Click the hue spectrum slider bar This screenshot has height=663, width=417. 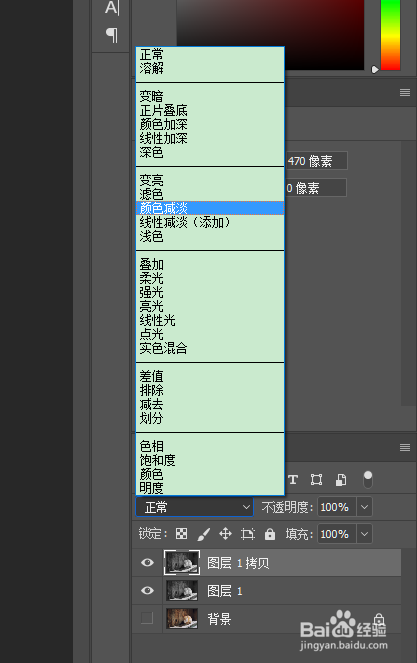pos(390,35)
